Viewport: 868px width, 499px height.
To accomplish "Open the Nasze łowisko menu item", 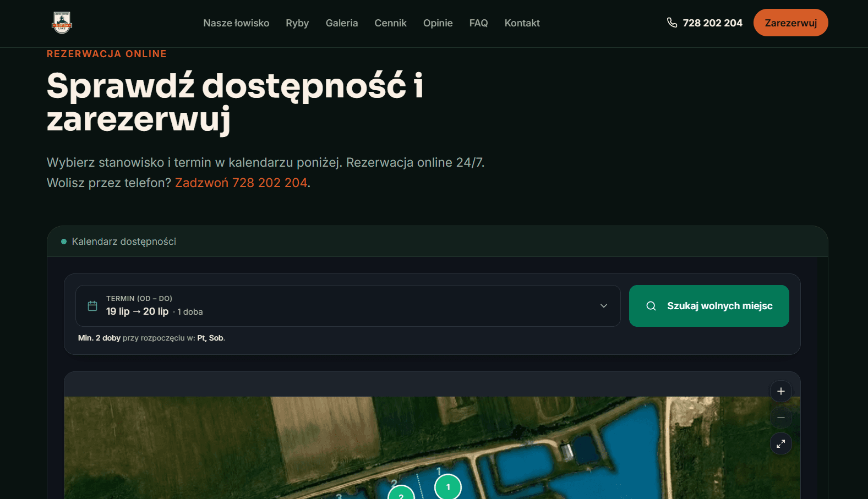I will coord(236,23).
